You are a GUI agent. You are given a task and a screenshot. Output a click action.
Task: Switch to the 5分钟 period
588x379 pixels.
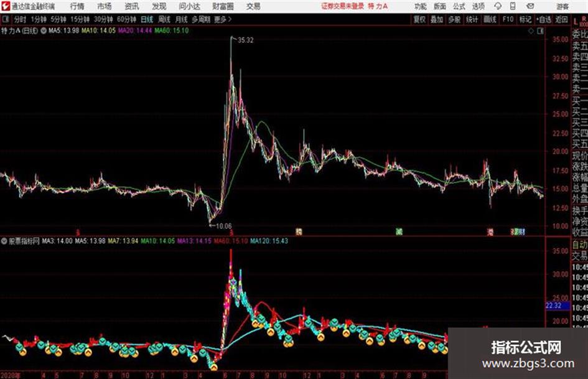(58, 19)
